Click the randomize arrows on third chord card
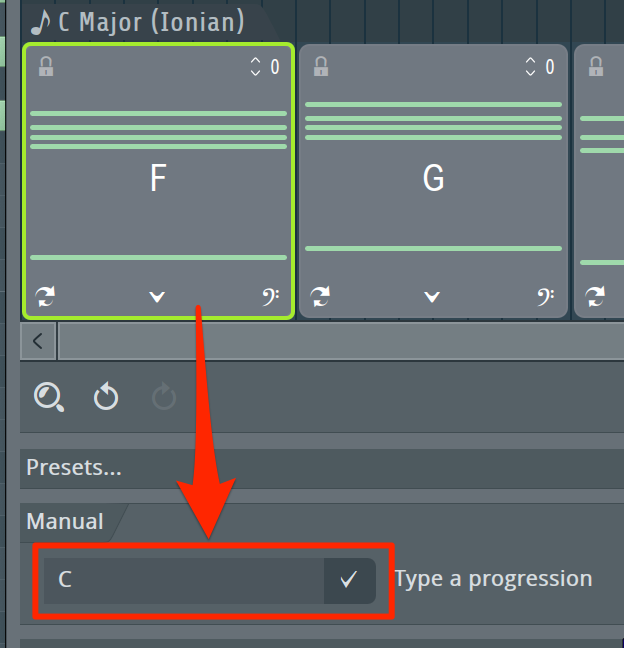 (595, 297)
